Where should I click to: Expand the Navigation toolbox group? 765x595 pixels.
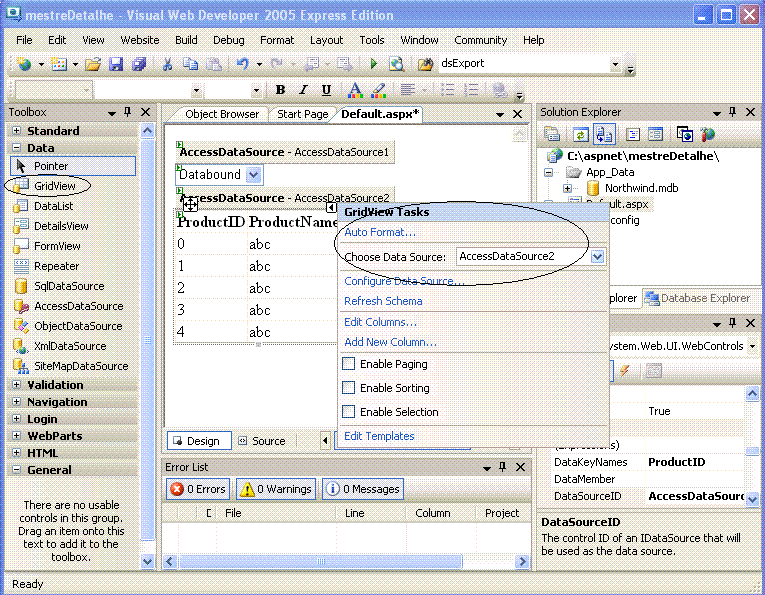tap(17, 402)
